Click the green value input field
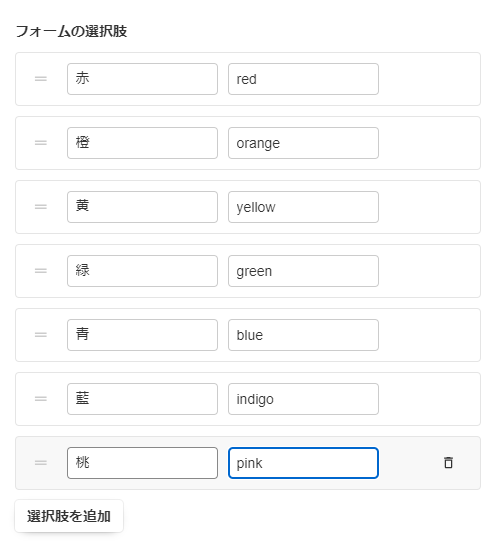This screenshot has height=541, width=490. (303, 271)
